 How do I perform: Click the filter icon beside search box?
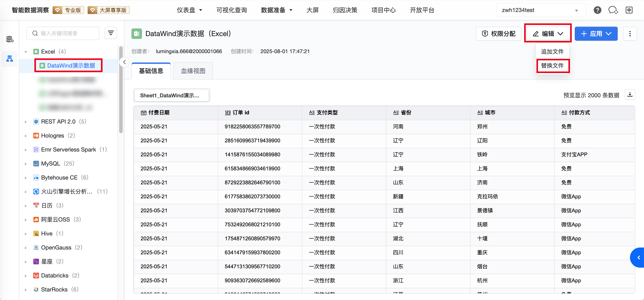(111, 33)
